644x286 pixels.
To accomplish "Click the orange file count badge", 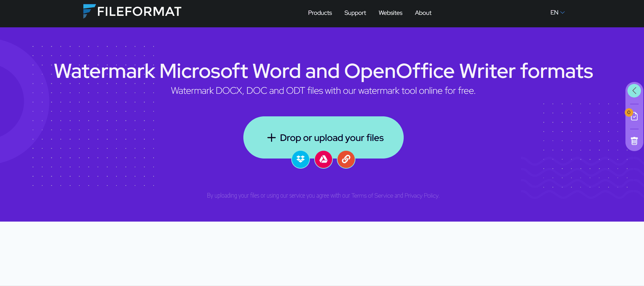I will 628,112.
